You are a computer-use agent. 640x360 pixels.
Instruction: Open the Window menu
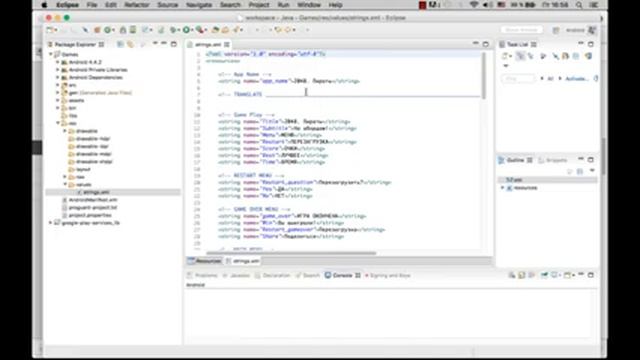tap(309, 5)
